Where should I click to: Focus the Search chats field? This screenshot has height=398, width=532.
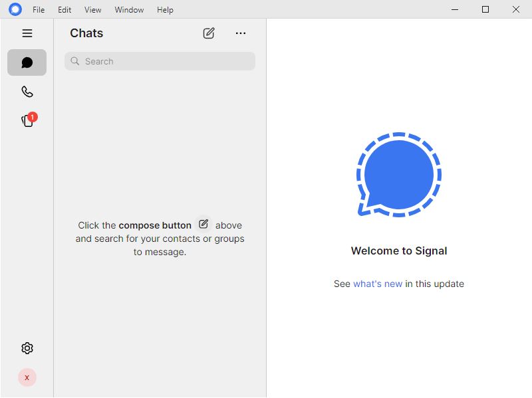coord(160,61)
